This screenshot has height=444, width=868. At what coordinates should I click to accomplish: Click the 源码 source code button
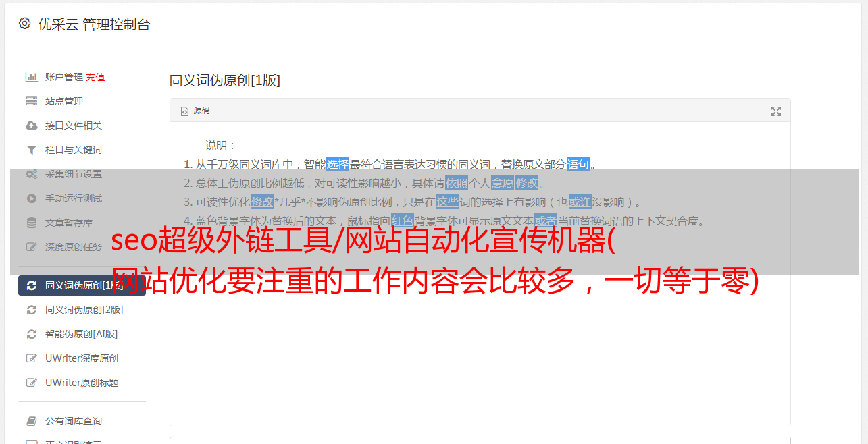click(x=195, y=111)
